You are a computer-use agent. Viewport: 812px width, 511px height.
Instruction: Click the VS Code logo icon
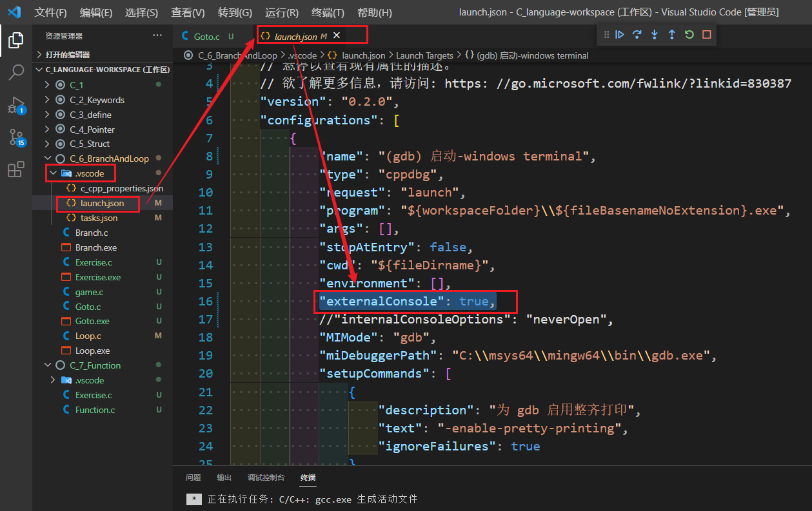(x=14, y=12)
